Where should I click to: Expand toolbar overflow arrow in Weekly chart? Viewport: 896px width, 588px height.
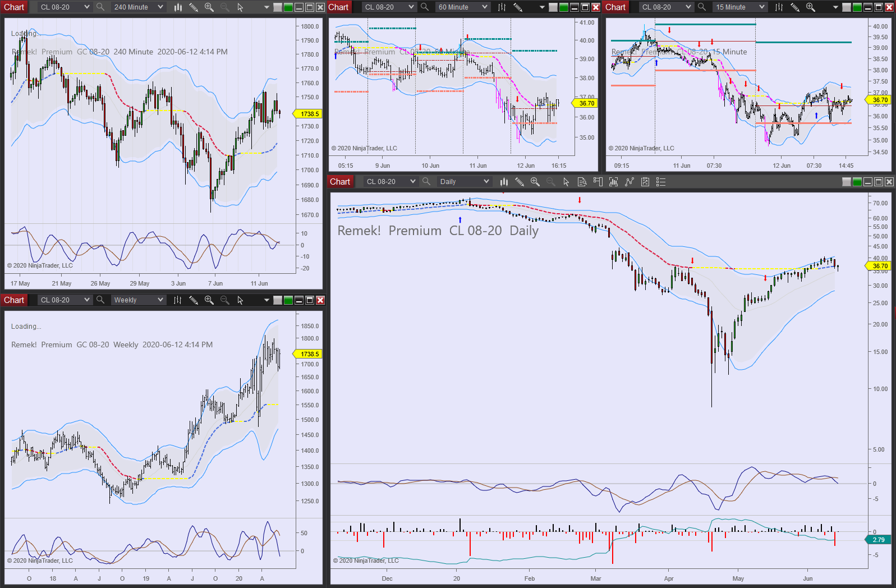266,300
